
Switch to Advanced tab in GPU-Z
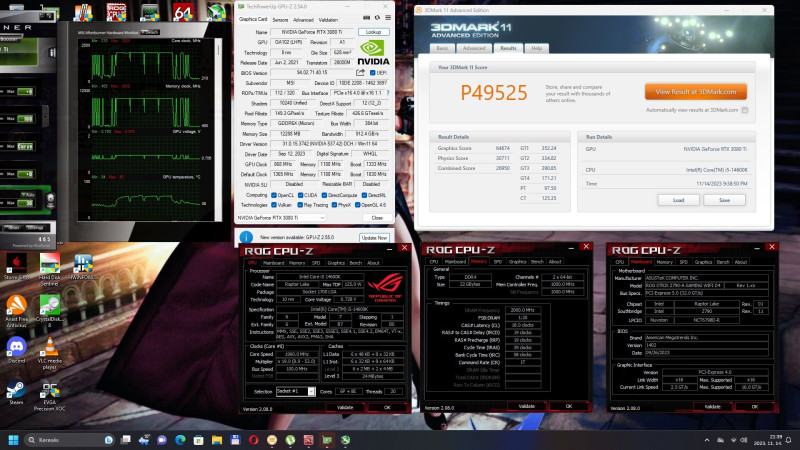click(x=303, y=20)
